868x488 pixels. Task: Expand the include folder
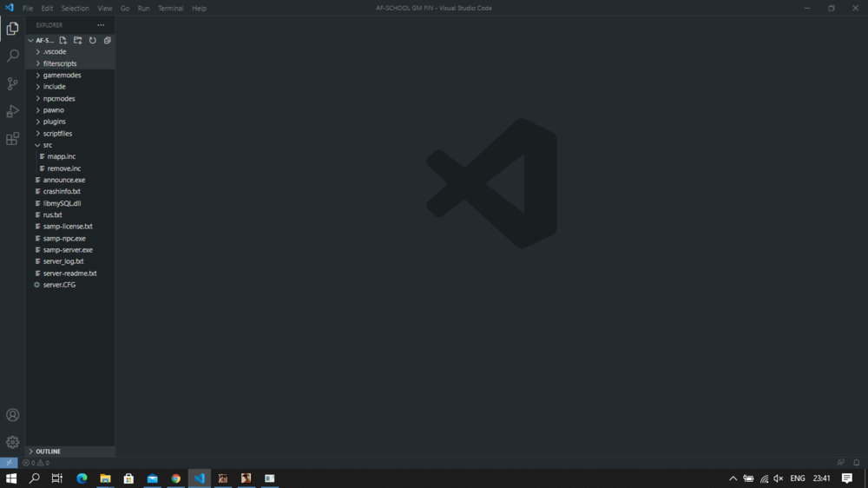pos(70,87)
